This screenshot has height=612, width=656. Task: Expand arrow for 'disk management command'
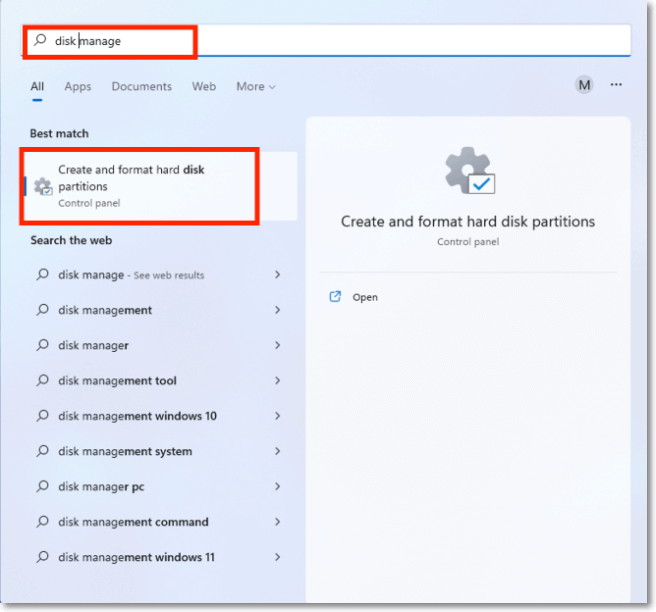click(x=277, y=522)
